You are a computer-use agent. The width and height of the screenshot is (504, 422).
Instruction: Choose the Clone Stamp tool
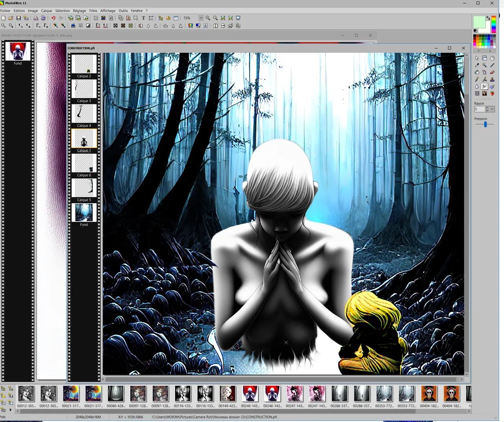tap(492, 79)
